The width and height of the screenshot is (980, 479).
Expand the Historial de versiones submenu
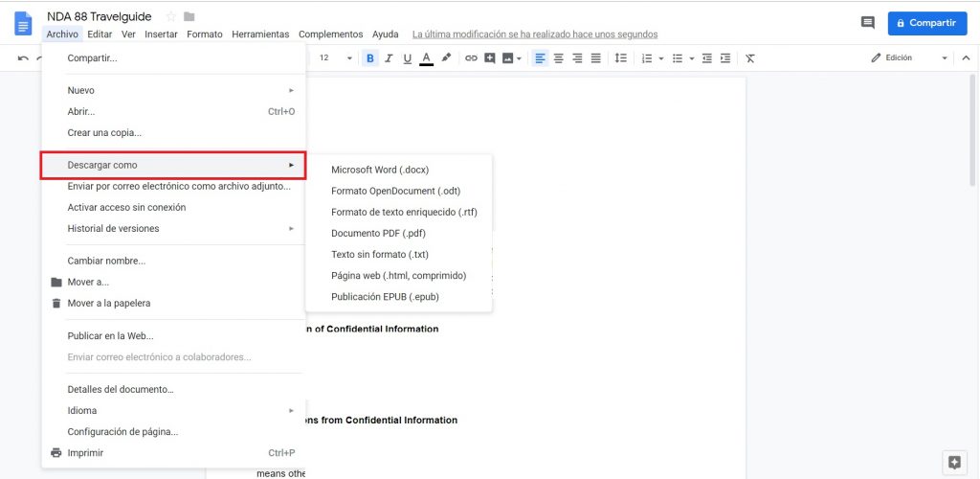pos(174,228)
